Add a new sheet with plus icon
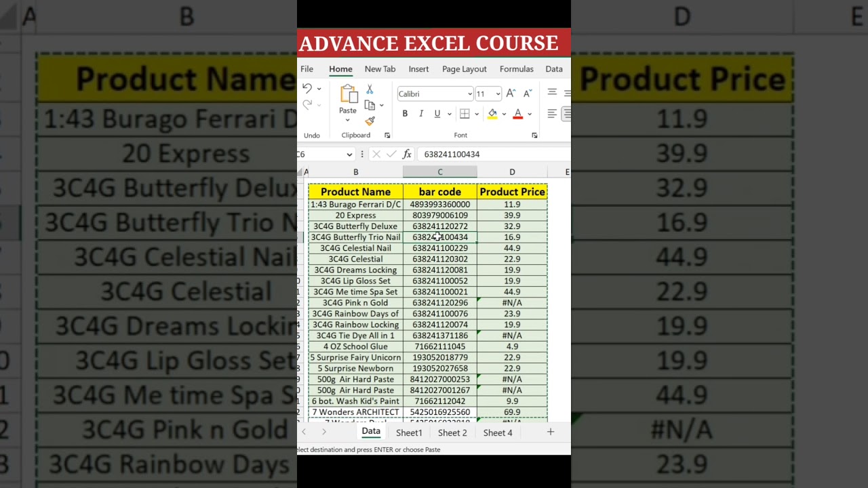 pos(551,432)
